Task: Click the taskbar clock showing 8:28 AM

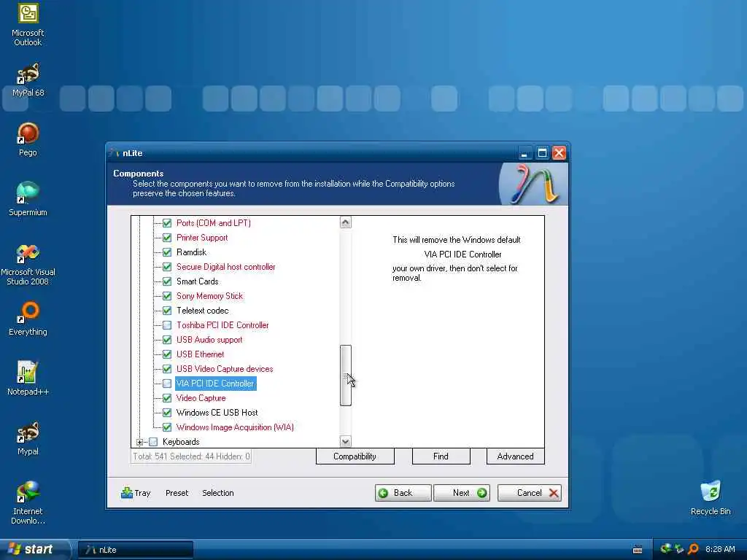Action: (x=720, y=549)
